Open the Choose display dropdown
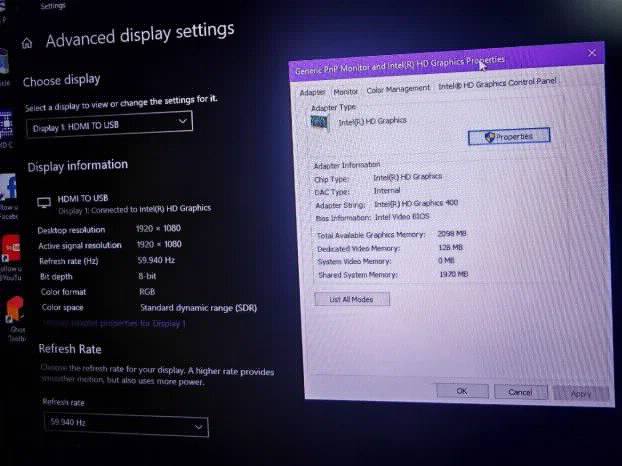622x466 pixels. tap(109, 124)
